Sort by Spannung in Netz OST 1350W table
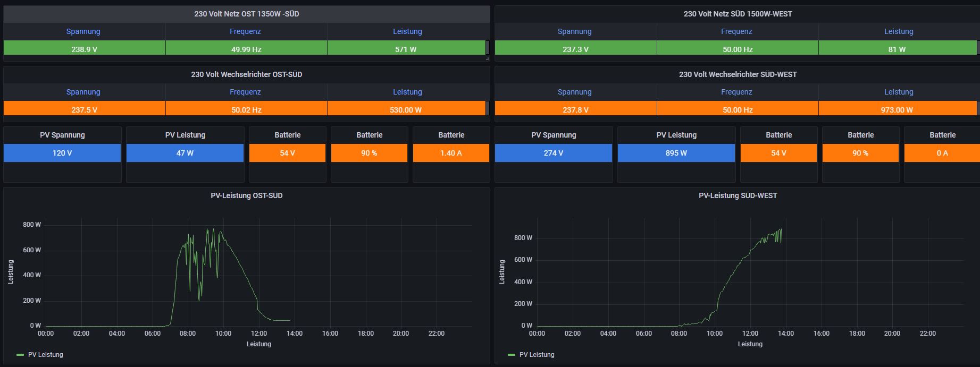 [x=83, y=31]
